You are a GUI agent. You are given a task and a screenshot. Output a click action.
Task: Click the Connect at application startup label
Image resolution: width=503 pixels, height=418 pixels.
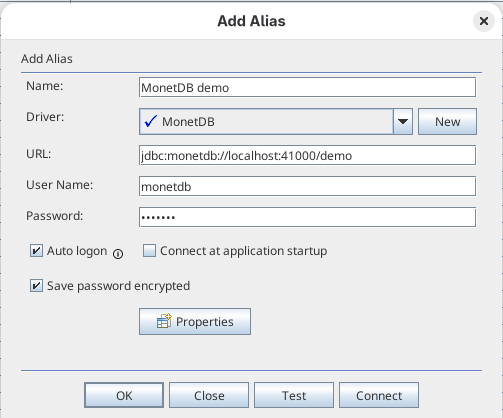point(244,251)
